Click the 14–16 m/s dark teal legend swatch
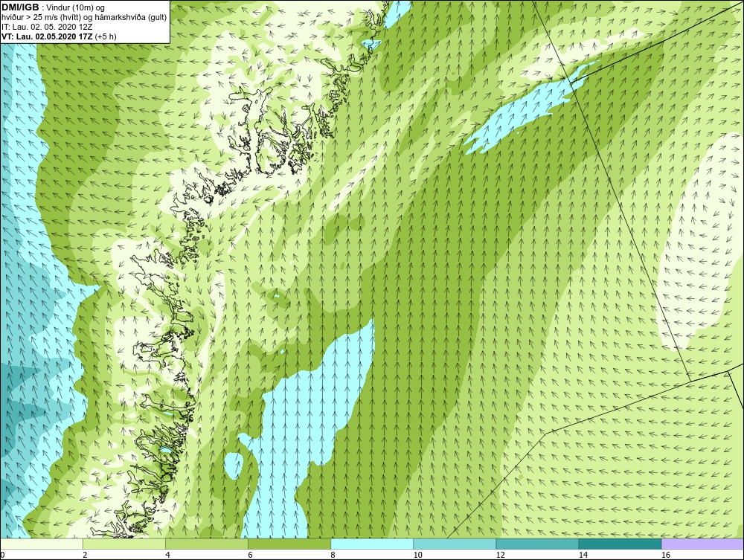 (x=620, y=544)
